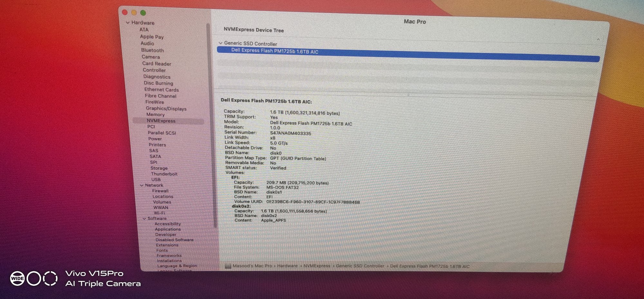Select Locations under Network
The image size is (644, 299).
tap(163, 197)
